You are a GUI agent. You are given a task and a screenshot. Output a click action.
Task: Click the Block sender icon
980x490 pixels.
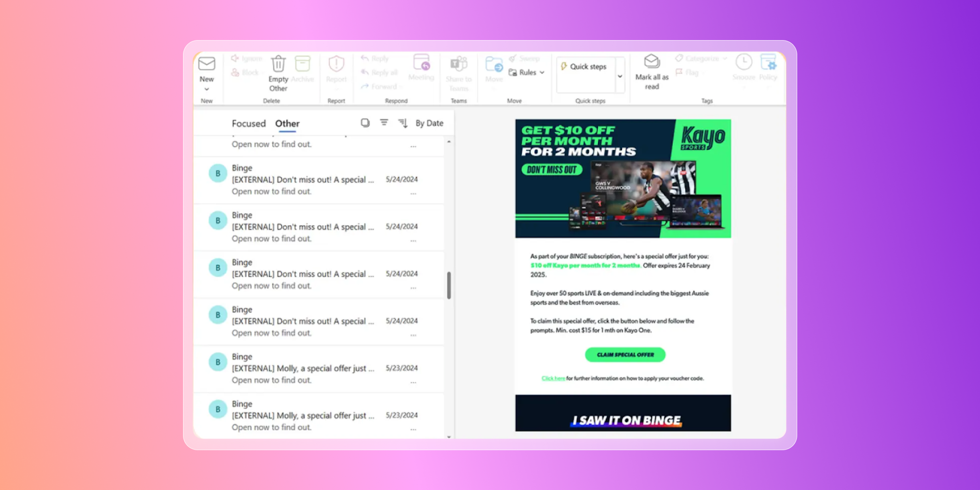[x=235, y=72]
